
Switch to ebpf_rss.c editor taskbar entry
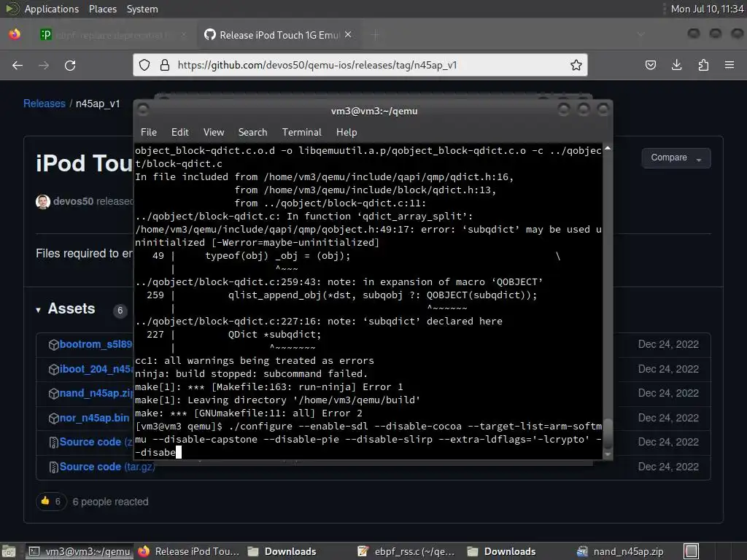pyautogui.click(x=406, y=551)
